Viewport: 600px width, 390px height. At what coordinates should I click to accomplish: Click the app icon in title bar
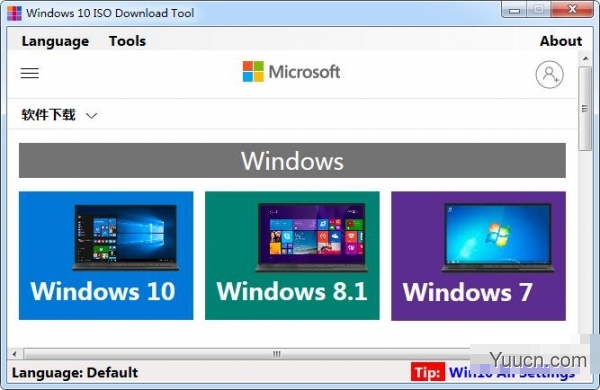coord(14,13)
